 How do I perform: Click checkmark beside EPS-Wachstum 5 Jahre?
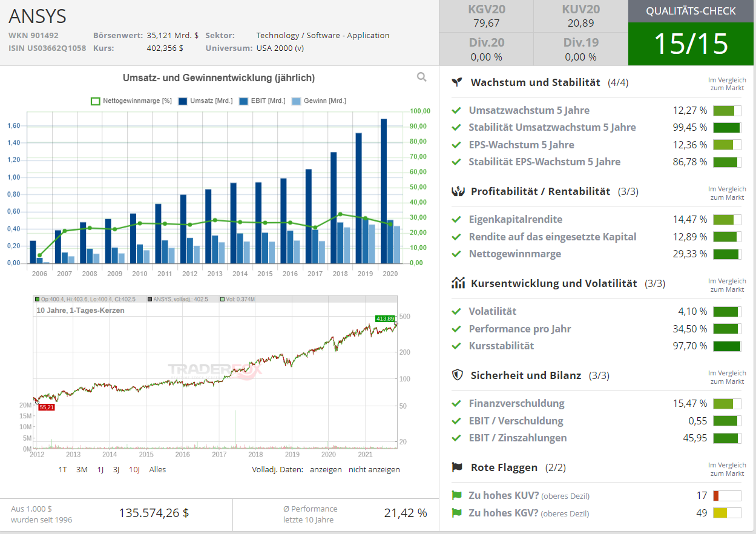[x=456, y=145]
